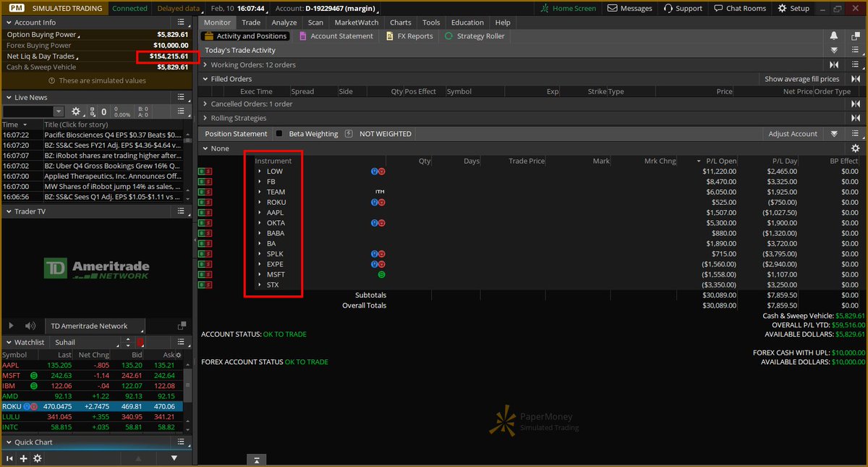Image resolution: width=868 pixels, height=467 pixels.
Task: Open Watchlist panel menu
Action: tap(182, 342)
